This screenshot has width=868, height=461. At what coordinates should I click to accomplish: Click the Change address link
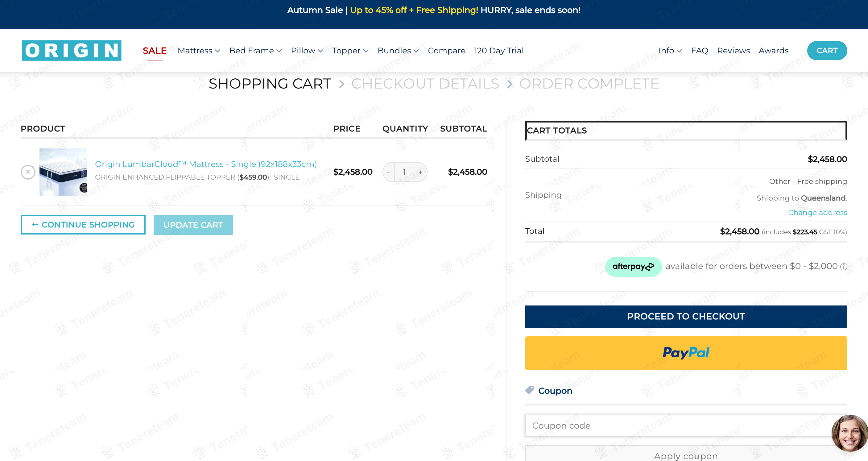point(817,213)
